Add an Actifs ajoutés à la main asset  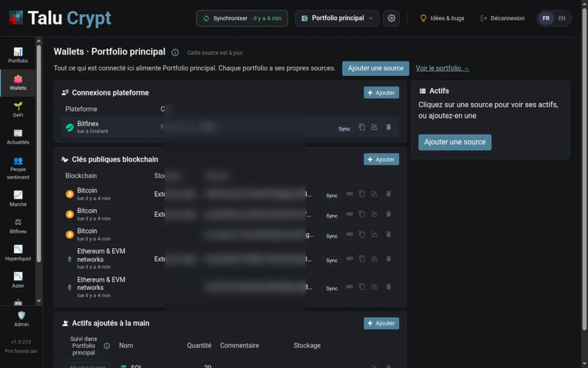click(381, 323)
